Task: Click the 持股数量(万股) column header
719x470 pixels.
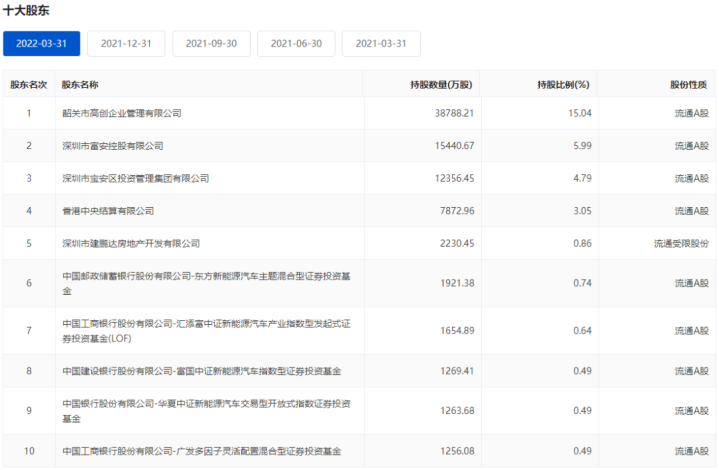Action: 441,84
